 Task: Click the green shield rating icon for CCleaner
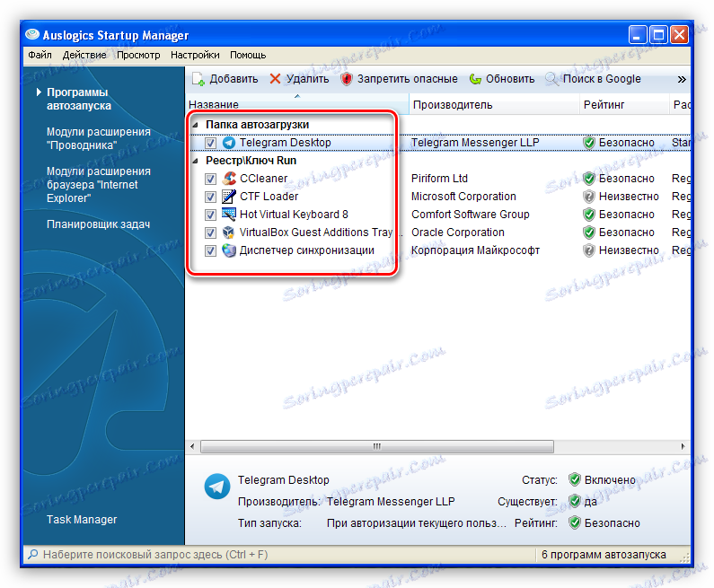point(589,179)
